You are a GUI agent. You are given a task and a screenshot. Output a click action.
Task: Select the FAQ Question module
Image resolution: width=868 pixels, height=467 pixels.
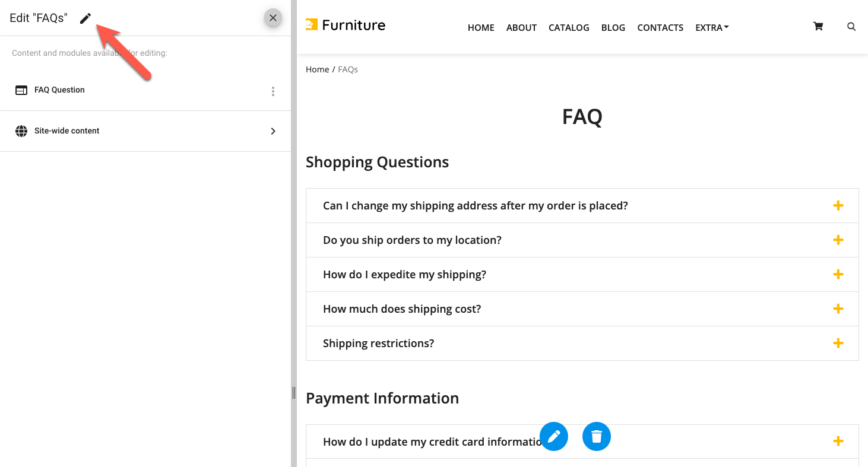pos(59,90)
